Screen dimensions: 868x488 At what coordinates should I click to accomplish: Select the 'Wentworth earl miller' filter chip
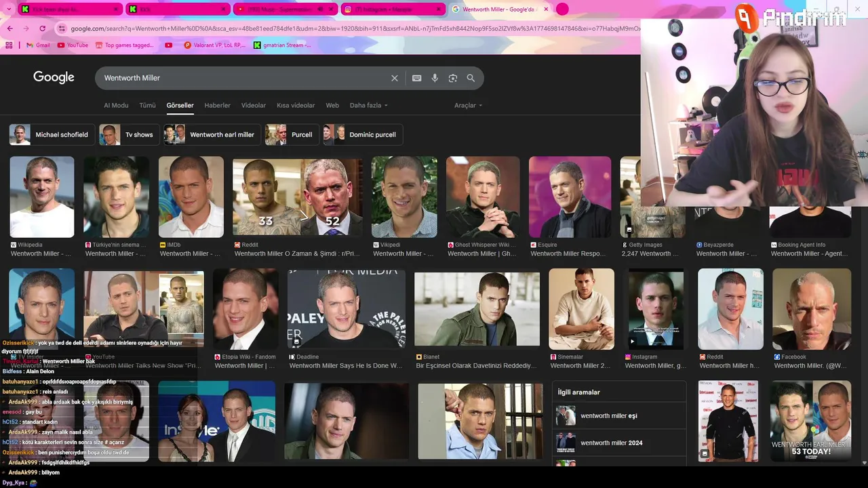pos(212,135)
